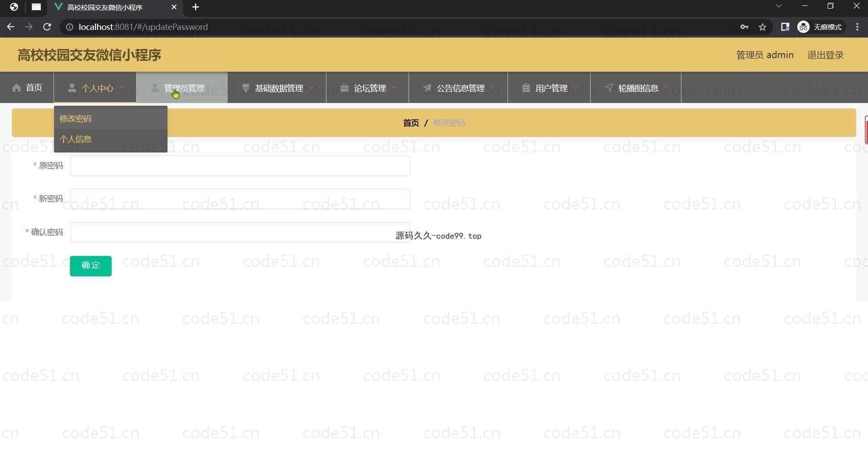Click the send arrow icon in 轮播图信息
This screenshot has height=462, width=868.
(x=609, y=88)
